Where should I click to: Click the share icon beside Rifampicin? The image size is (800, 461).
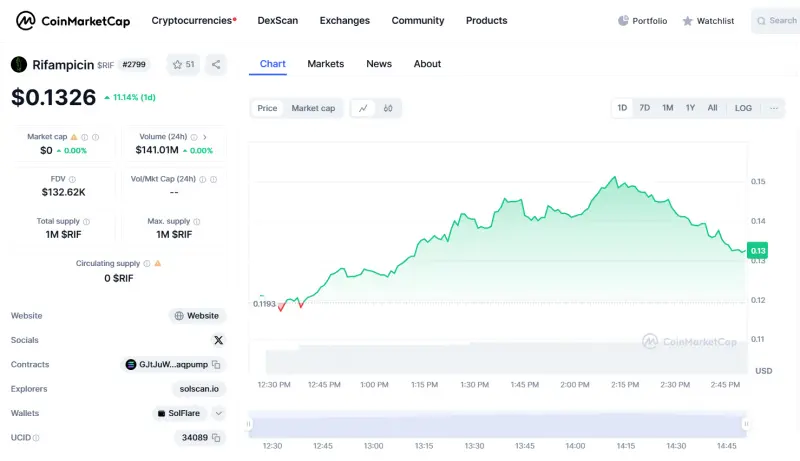(216, 64)
